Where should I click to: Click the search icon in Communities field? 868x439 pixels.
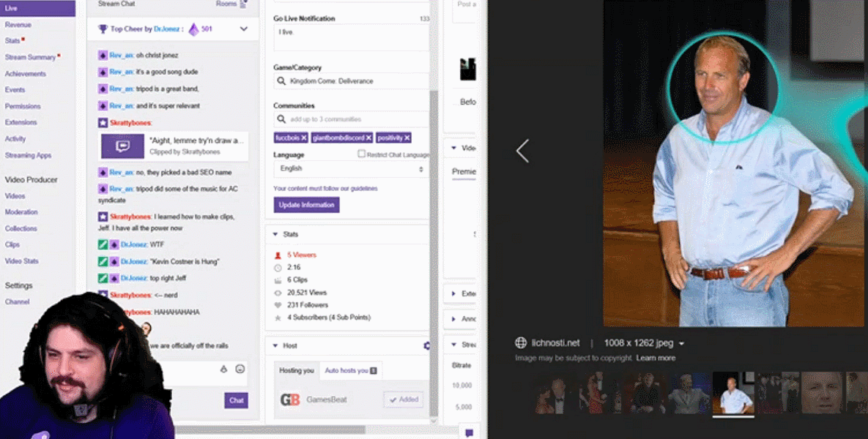pos(281,119)
